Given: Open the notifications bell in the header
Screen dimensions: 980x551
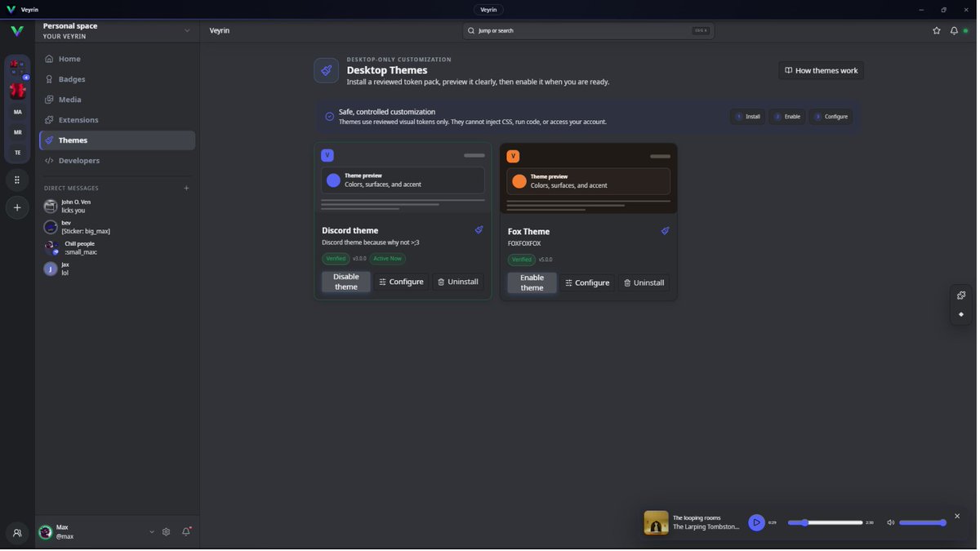Looking at the screenshot, I should click(954, 31).
